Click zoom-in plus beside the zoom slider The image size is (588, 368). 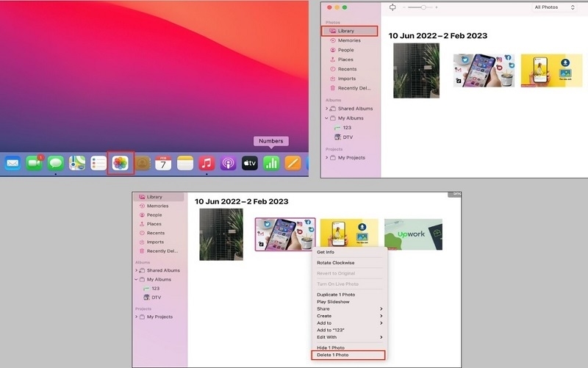(437, 7)
